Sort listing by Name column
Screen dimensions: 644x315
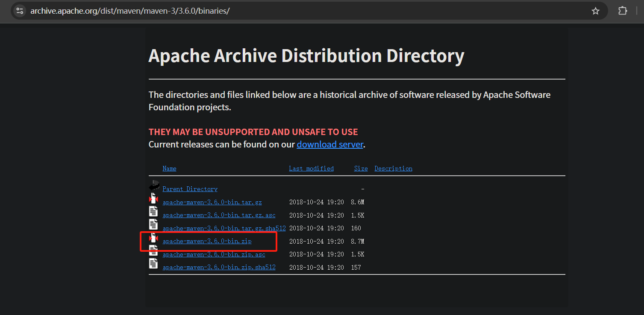point(169,168)
